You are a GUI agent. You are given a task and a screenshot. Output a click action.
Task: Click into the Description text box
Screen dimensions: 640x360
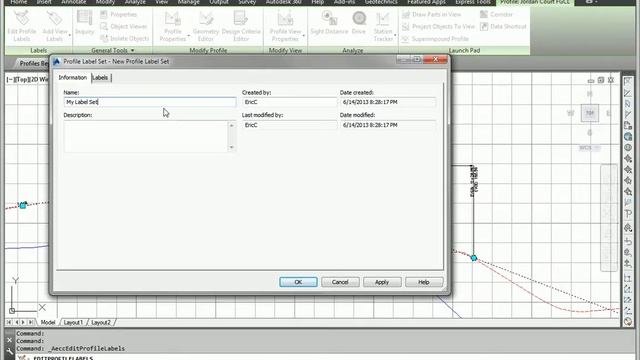pos(146,136)
